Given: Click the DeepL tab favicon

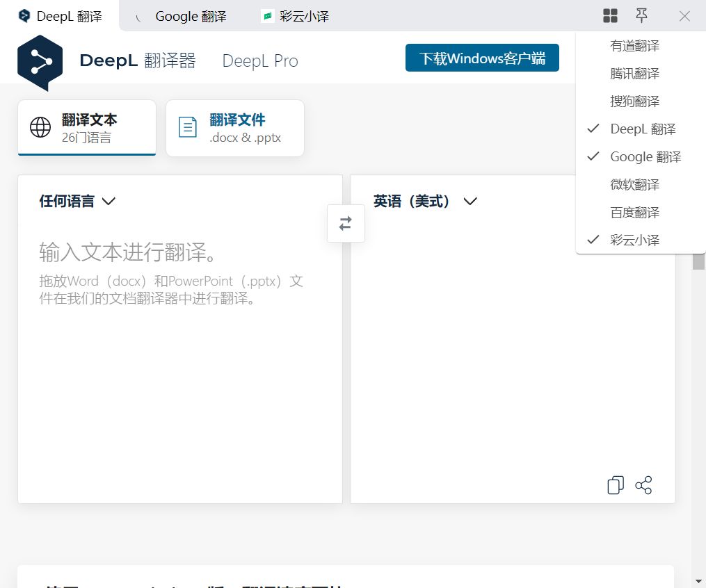Looking at the screenshot, I should 24,16.
